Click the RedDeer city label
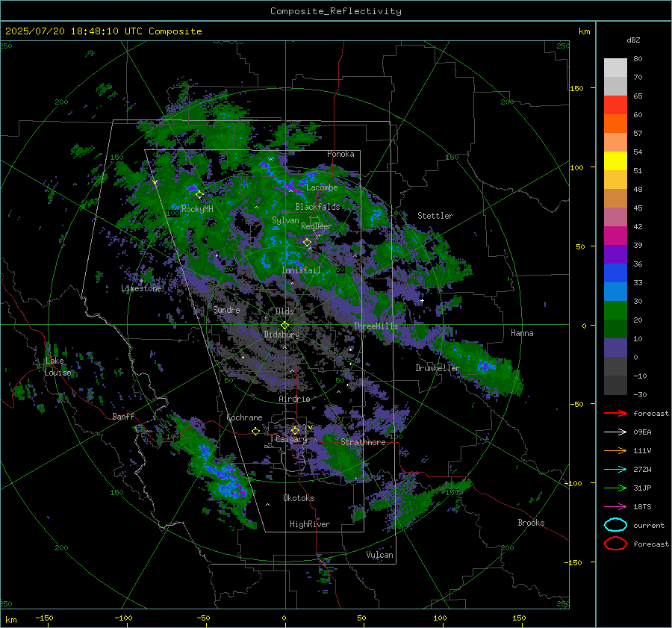This screenshot has width=672, height=628. pyautogui.click(x=317, y=226)
